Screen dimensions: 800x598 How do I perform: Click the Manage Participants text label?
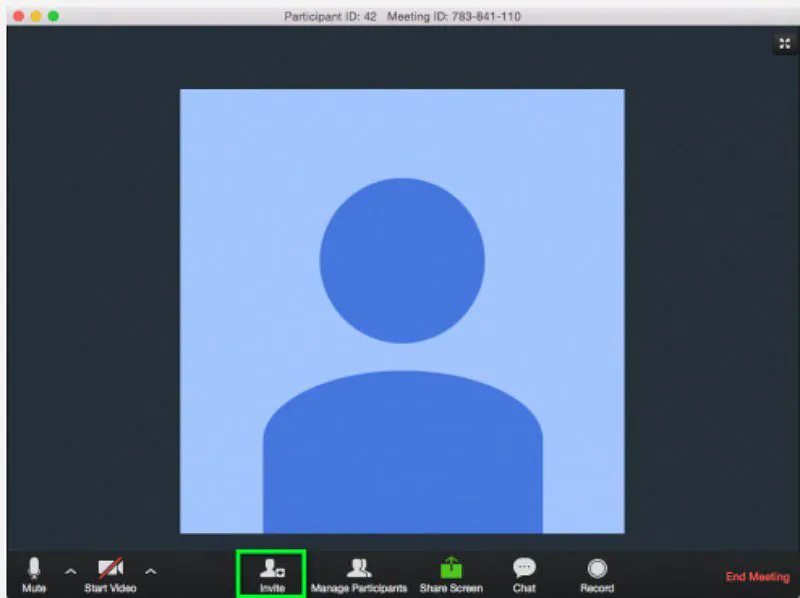tap(359, 588)
